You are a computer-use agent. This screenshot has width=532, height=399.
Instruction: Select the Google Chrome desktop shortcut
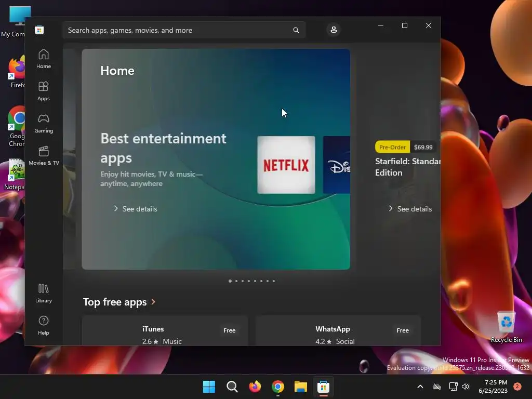point(16,126)
